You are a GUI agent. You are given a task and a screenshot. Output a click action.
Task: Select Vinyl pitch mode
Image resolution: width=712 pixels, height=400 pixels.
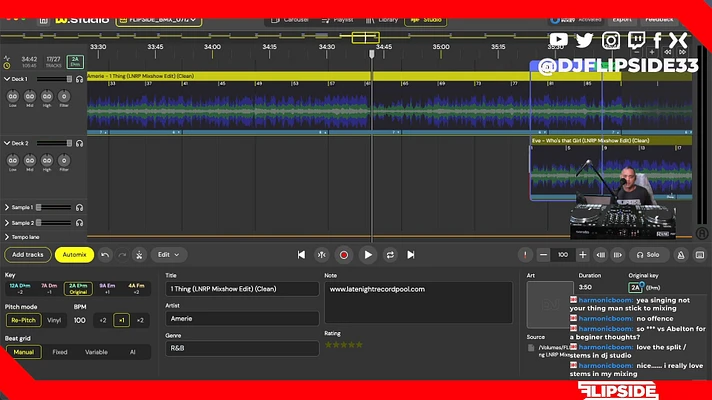54,320
